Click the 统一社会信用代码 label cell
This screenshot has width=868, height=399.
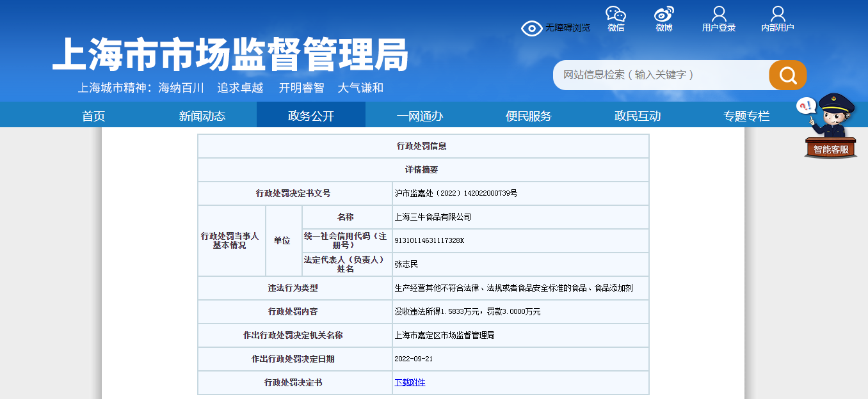[x=347, y=240]
